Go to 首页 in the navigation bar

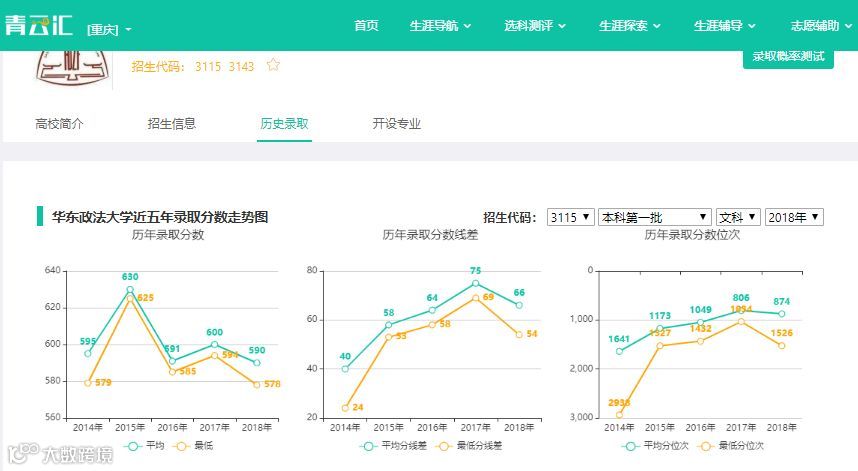click(x=366, y=26)
